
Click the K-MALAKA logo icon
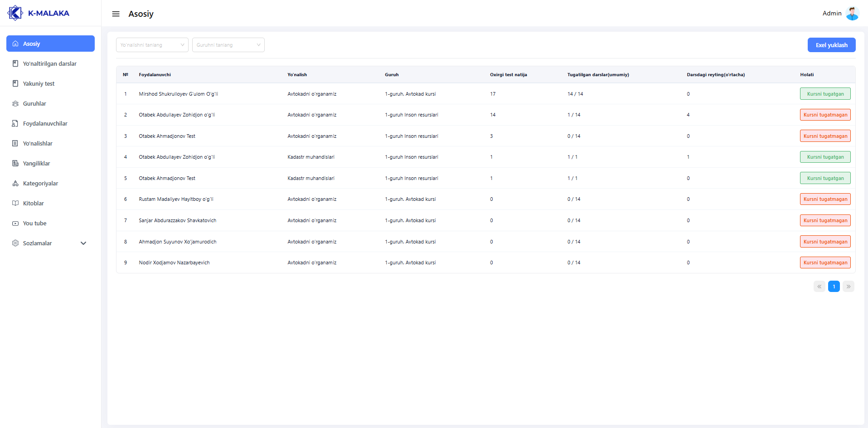point(15,13)
